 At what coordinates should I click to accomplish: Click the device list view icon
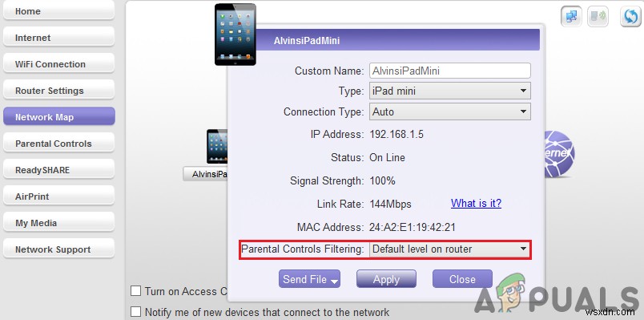pos(598,17)
